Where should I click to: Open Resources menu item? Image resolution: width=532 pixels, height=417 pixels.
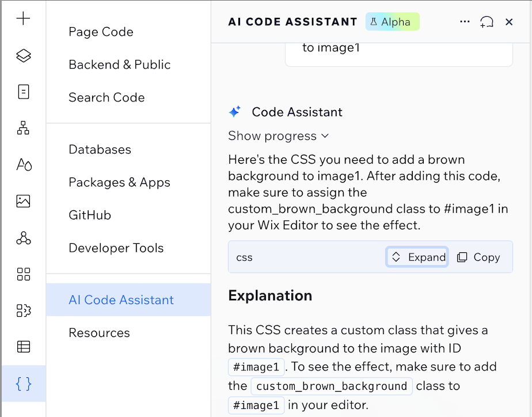click(99, 333)
